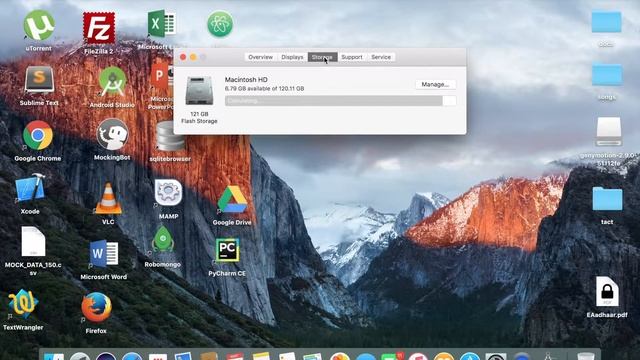The height and width of the screenshot is (360, 640).
Task: Open the MockingBot desktop icon
Action: click(x=112, y=134)
